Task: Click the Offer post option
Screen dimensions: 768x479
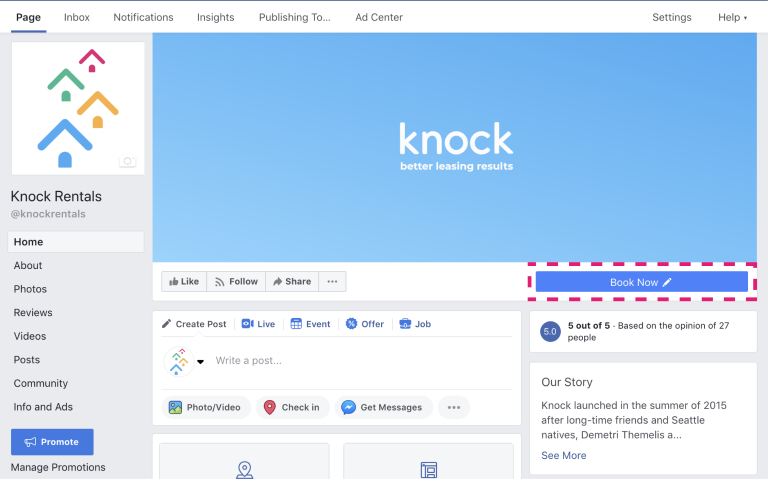Action: [x=364, y=324]
